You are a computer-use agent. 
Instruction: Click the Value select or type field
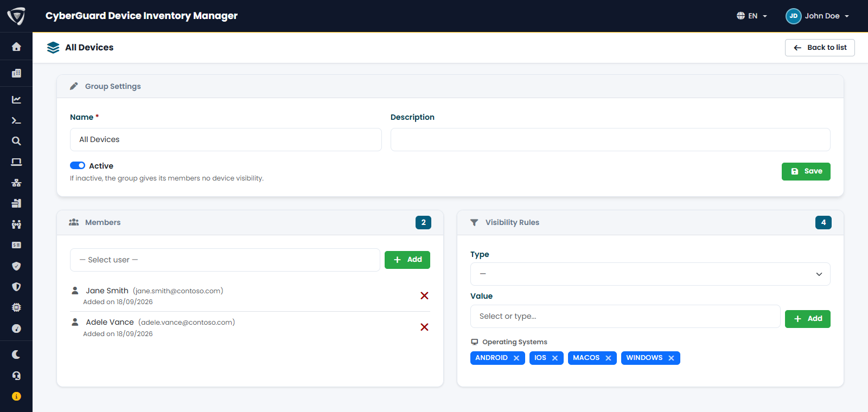pyautogui.click(x=626, y=316)
